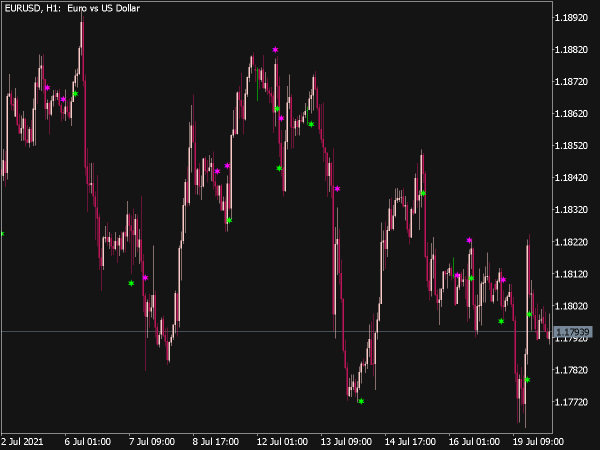Click the 1.18920 price axis label
The width and height of the screenshot is (600, 450).
pos(571,18)
